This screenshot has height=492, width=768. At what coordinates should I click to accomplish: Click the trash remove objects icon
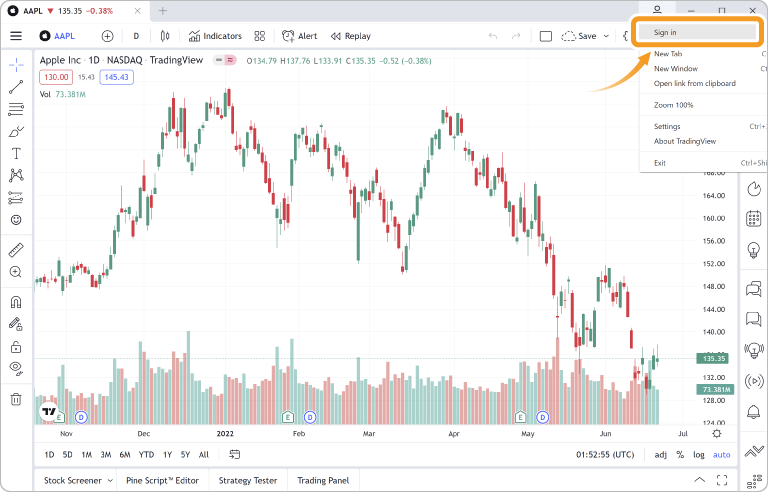click(16, 399)
